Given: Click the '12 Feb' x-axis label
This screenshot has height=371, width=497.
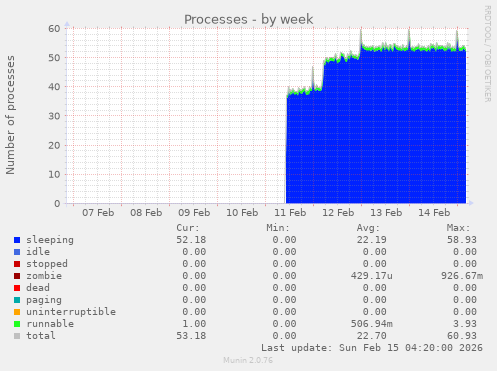Looking at the screenshot, I should [338, 213].
